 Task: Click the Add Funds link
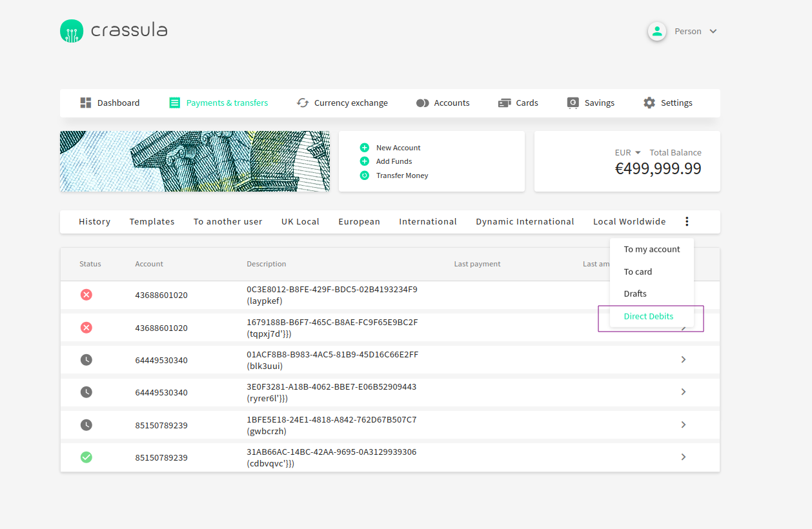pyautogui.click(x=394, y=161)
